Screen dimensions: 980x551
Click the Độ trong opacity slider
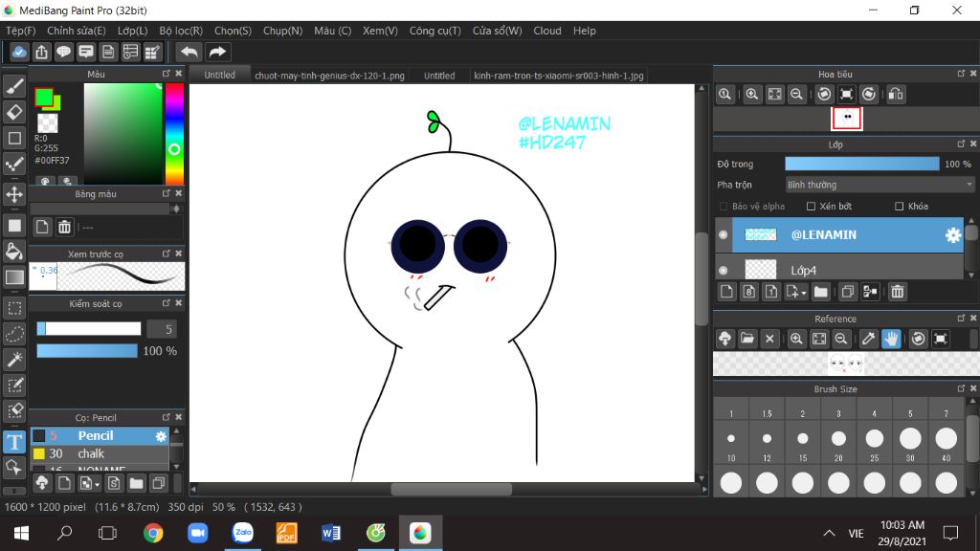point(861,165)
